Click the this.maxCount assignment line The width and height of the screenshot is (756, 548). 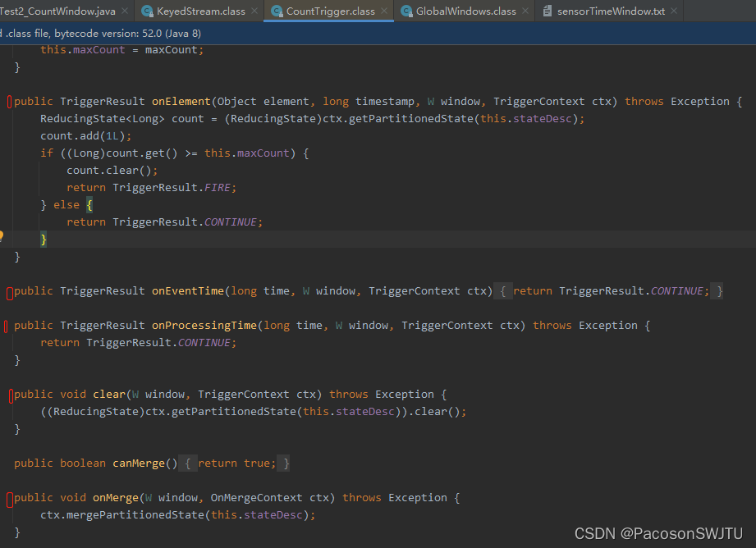pos(122,50)
